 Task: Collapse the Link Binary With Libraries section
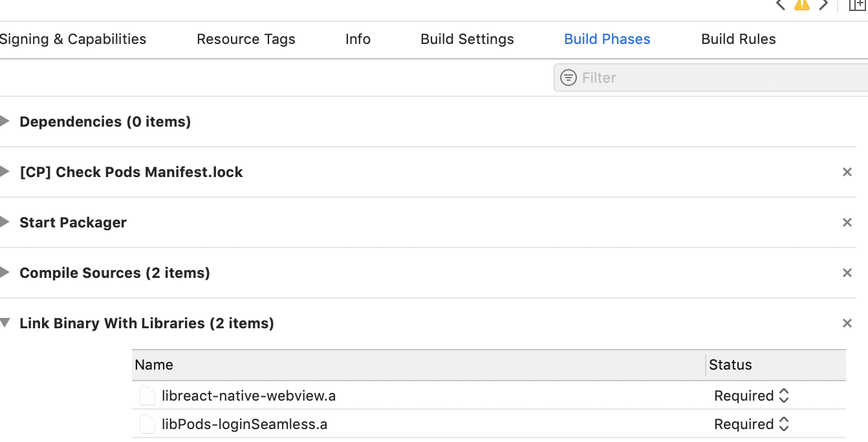(x=5, y=323)
